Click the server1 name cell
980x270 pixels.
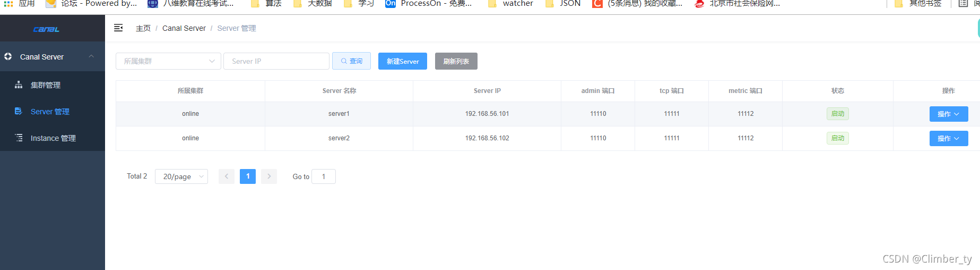[339, 114]
